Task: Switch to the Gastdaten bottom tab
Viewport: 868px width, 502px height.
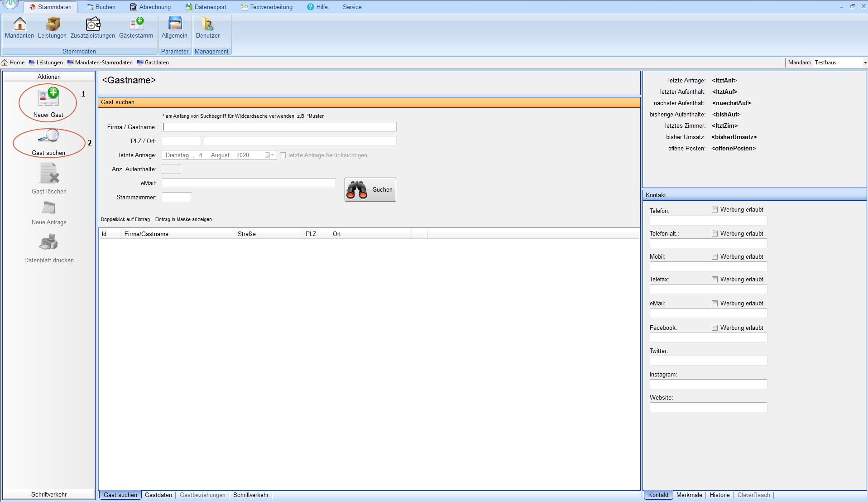Action: (158, 495)
